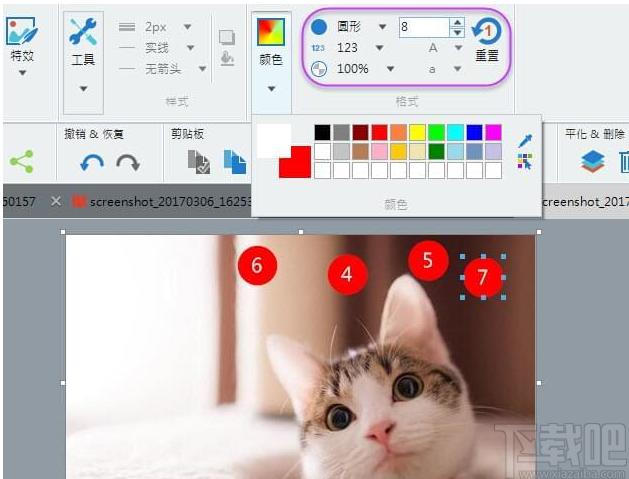
Task: Open the 100% opacity dropdown
Action: pyautogui.click(x=390, y=69)
